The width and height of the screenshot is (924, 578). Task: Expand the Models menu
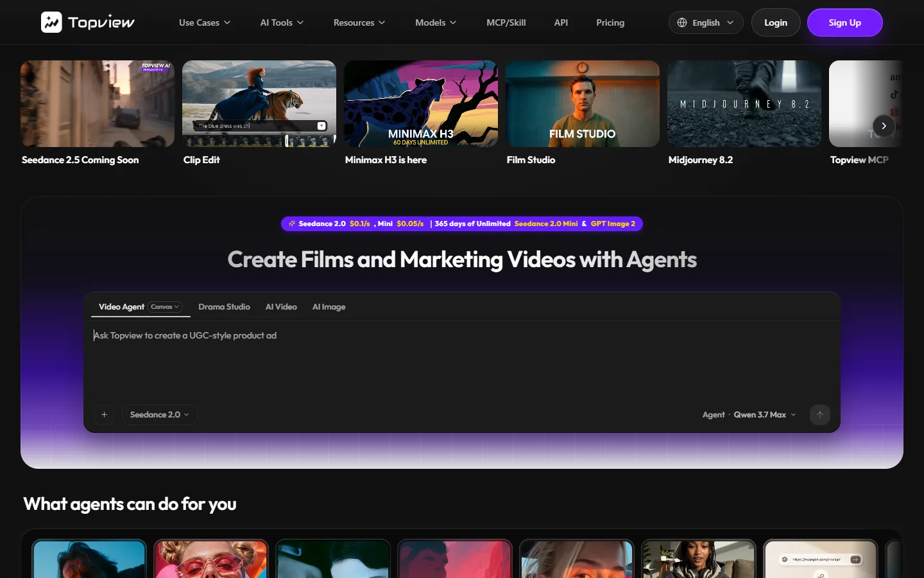[436, 22]
